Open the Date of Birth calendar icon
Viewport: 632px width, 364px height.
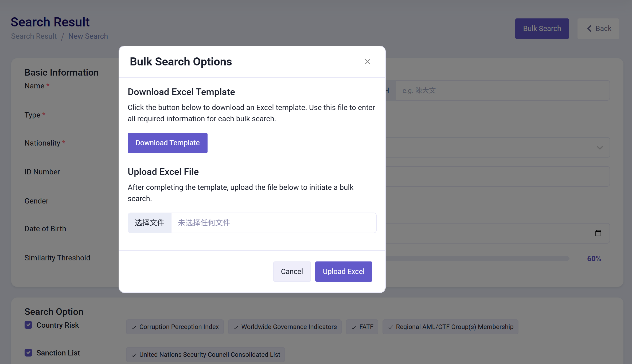[x=598, y=233]
